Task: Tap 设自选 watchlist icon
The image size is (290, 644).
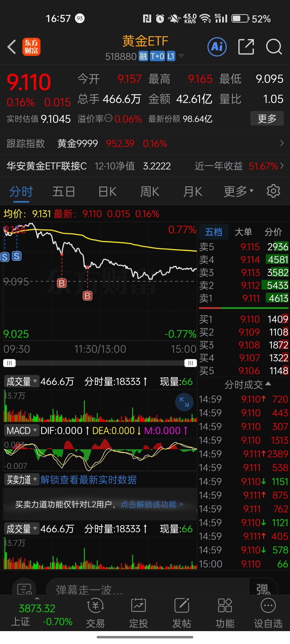Action: click(268, 613)
